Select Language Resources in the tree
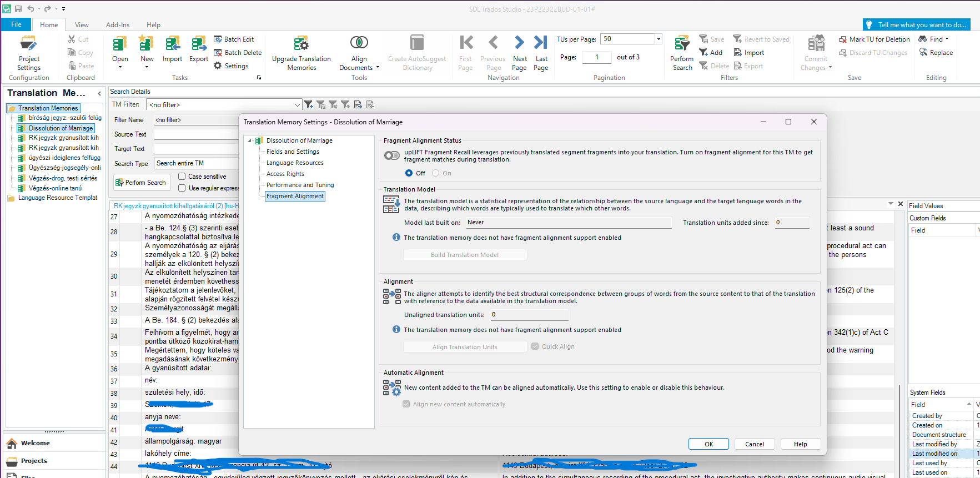The height and width of the screenshot is (478, 980). coord(295,163)
